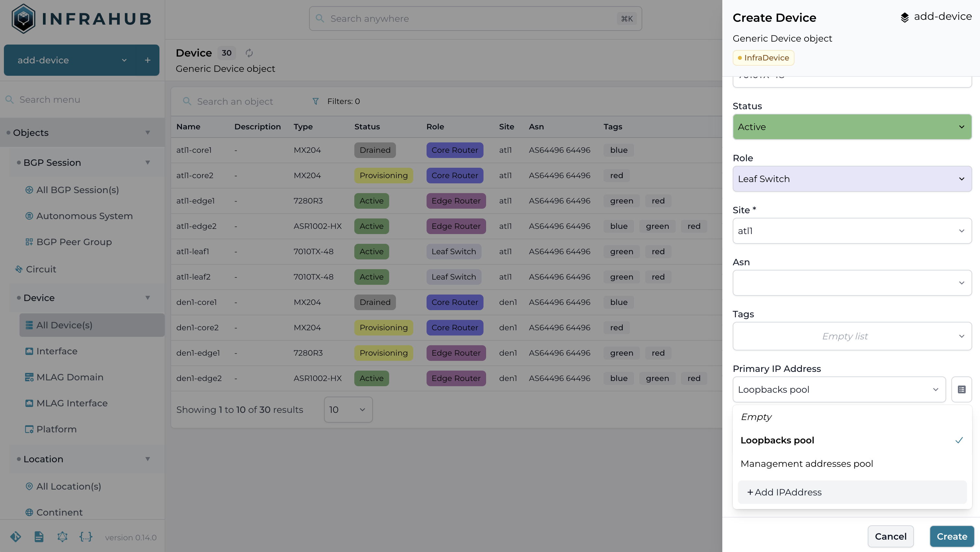Click the MLAG Domain icon

point(29,377)
